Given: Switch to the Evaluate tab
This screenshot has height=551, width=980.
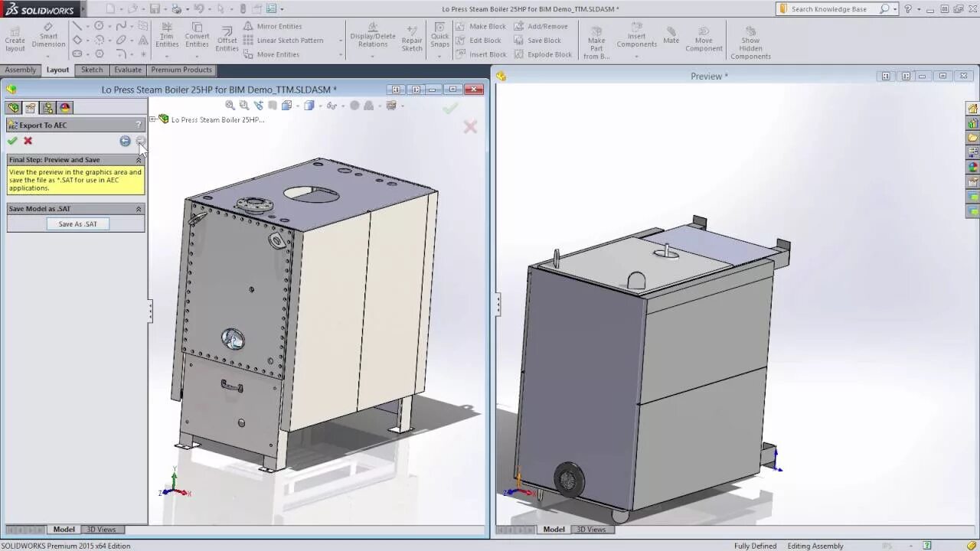Looking at the screenshot, I should (127, 70).
